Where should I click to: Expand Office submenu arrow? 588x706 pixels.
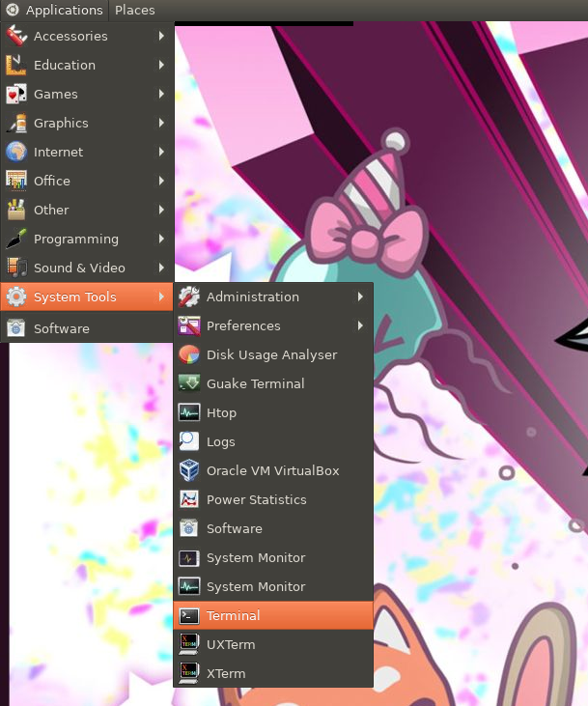click(161, 181)
